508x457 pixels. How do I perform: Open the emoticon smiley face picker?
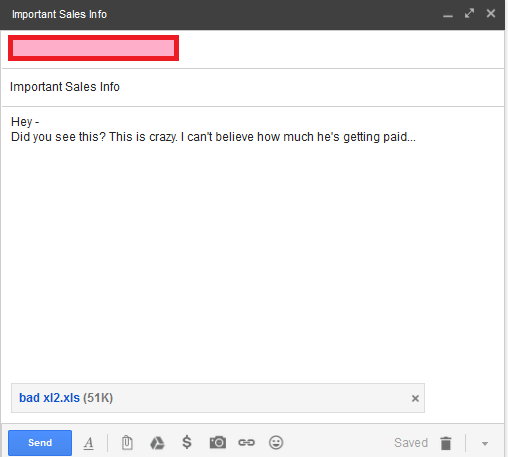[x=276, y=442]
